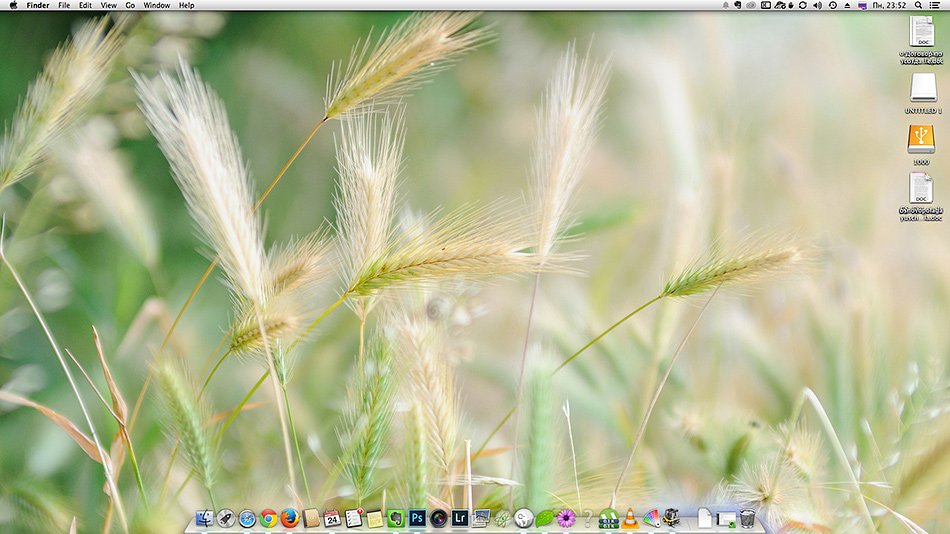This screenshot has width=950, height=534.
Task: Open Preview photo icon in Dock
Action: (481, 518)
